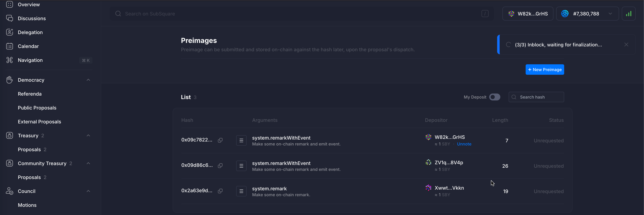Open External Proposals menu item
This screenshot has height=215, width=644.
tap(39, 122)
